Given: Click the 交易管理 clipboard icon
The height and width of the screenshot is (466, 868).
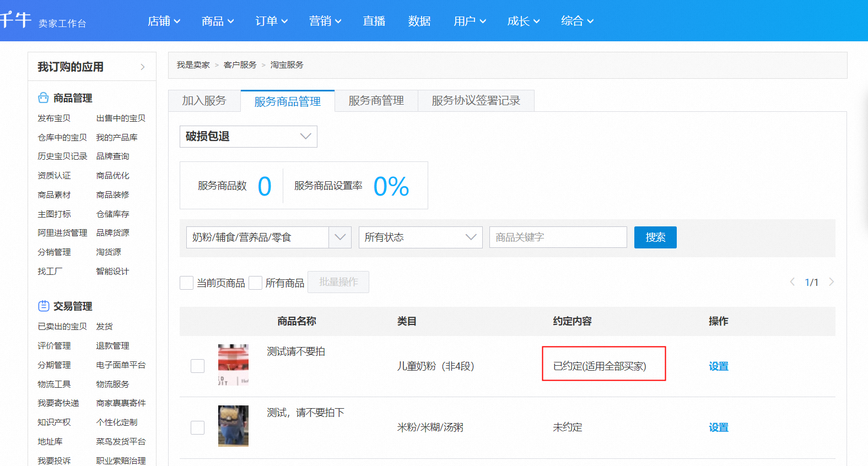Looking at the screenshot, I should coord(44,306).
